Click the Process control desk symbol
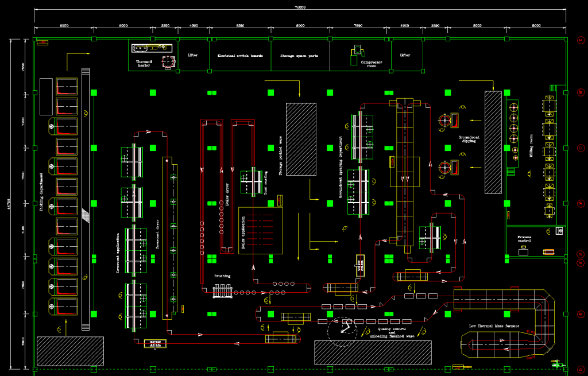The height and width of the screenshot is (376, 588). point(524,251)
